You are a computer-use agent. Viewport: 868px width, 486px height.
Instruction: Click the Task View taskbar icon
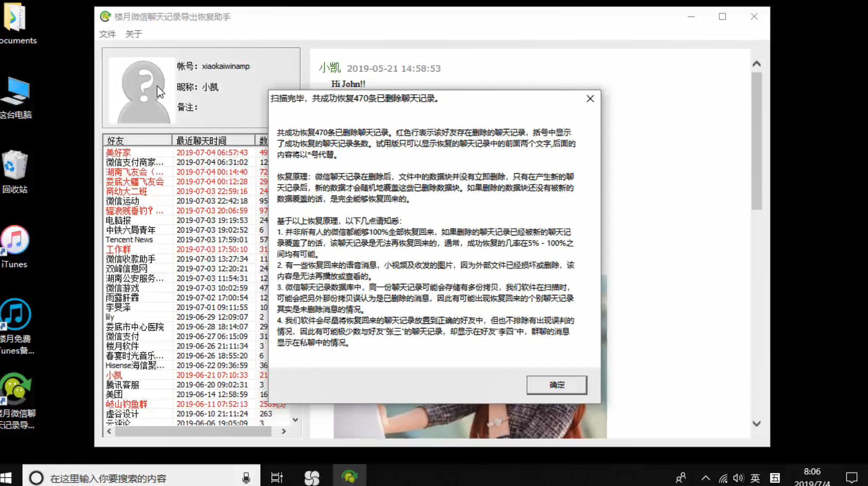coord(277,478)
